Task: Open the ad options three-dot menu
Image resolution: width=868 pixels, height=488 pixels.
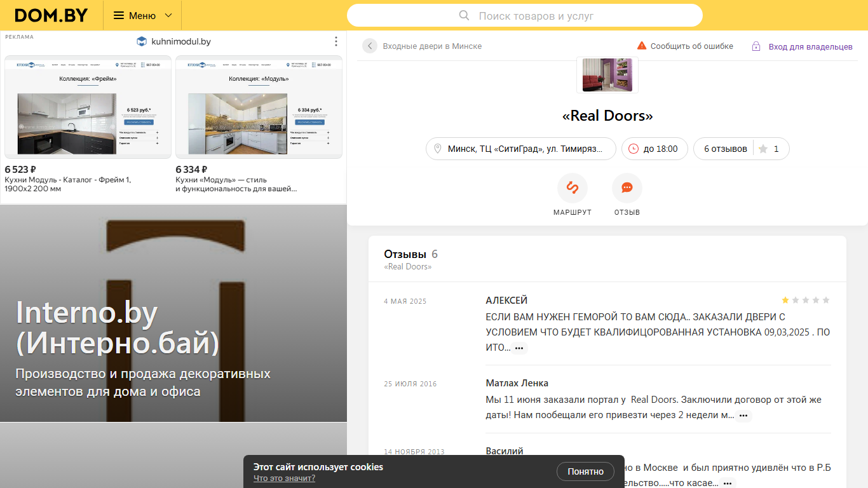Action: (x=336, y=41)
